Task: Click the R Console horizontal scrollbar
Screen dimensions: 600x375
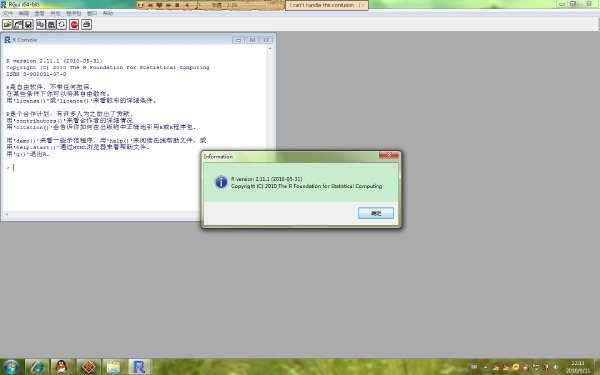Action: point(103,214)
